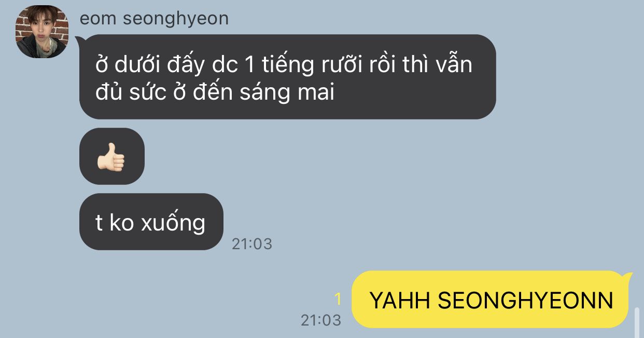This screenshot has height=338, width=644.
Task: Tap the tail of the yellow sent bubble
Action: tap(627, 277)
